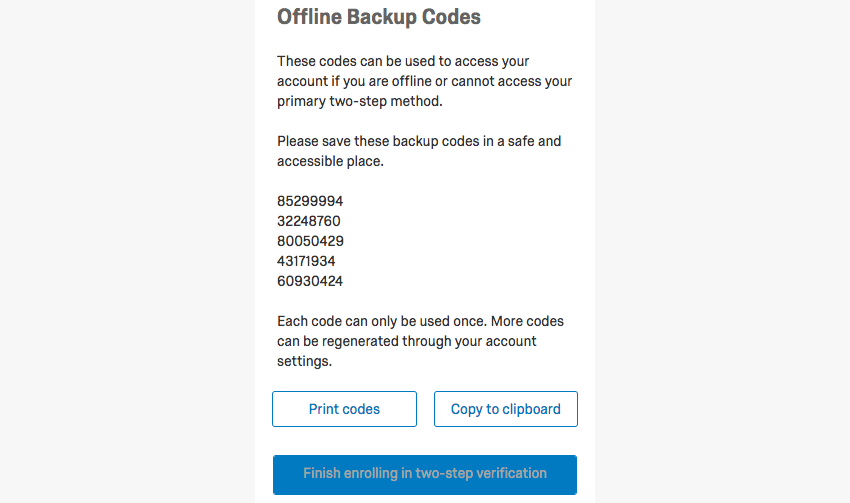Click gray background right of the card
This screenshot has height=503, width=850.
tap(720, 250)
